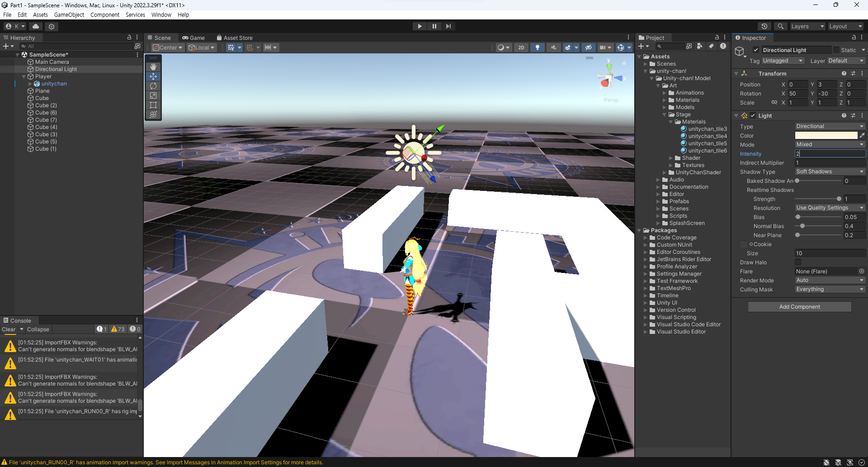Toggle the Light component enabled checkbox
The height and width of the screenshot is (467, 868).
pos(753,116)
